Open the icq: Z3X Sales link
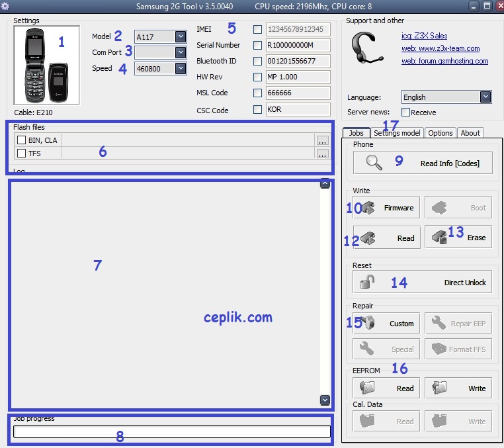The image size is (504, 448). point(424,36)
